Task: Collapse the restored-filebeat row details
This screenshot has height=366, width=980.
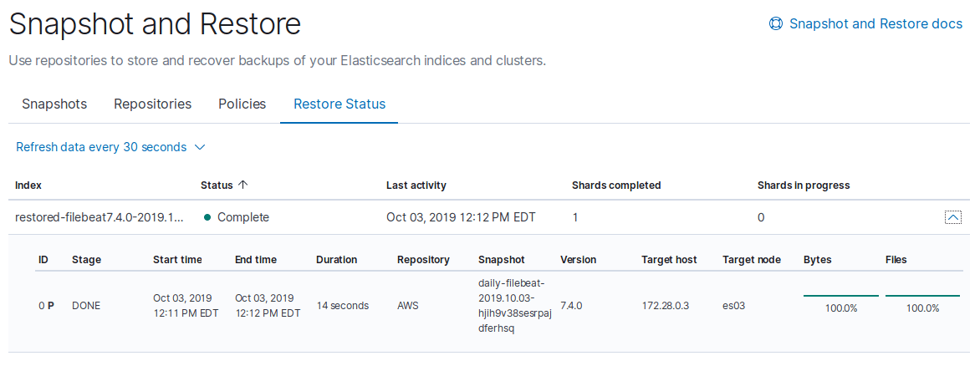Action: coord(952,217)
